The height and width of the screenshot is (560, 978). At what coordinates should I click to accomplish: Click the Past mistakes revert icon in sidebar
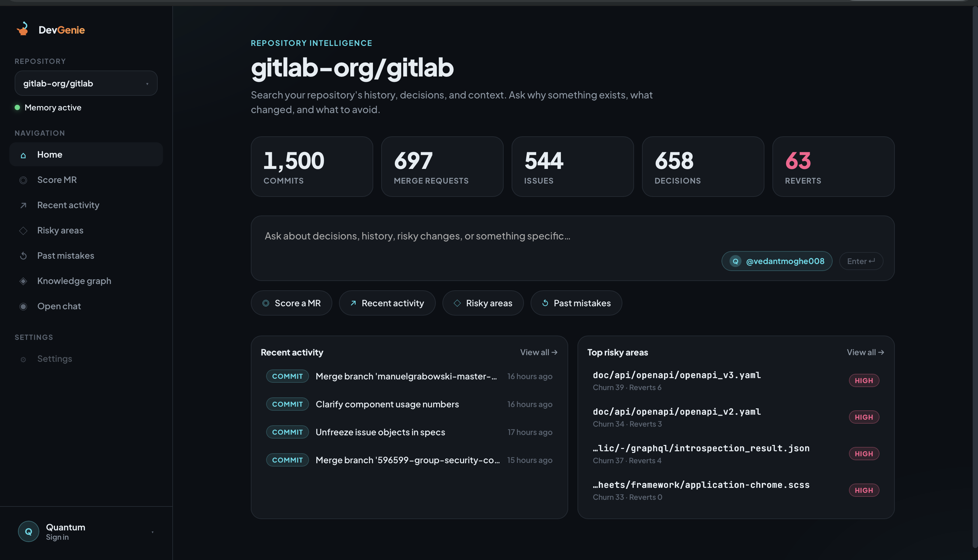(23, 256)
